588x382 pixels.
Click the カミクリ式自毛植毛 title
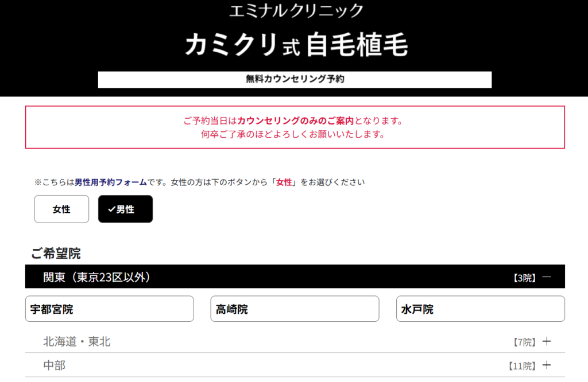point(296,45)
